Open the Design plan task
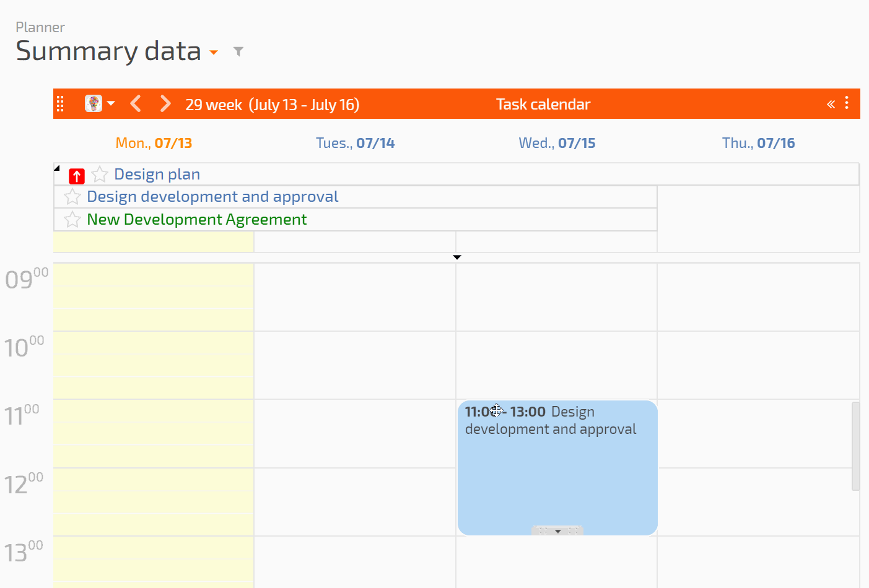Image resolution: width=869 pixels, height=588 pixels. point(157,175)
